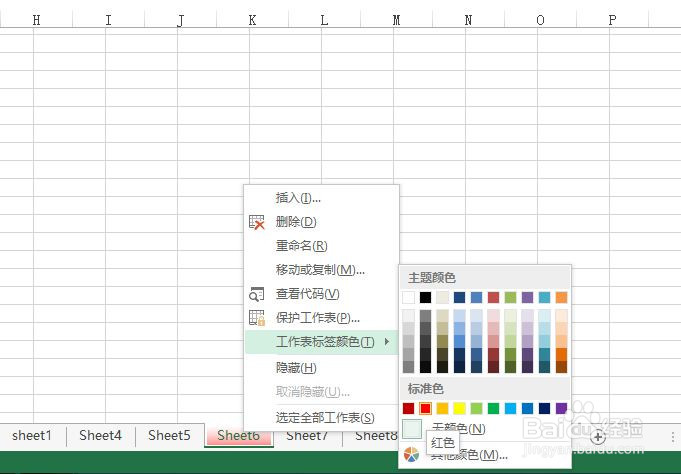Choose light green from standard colors

476,408
